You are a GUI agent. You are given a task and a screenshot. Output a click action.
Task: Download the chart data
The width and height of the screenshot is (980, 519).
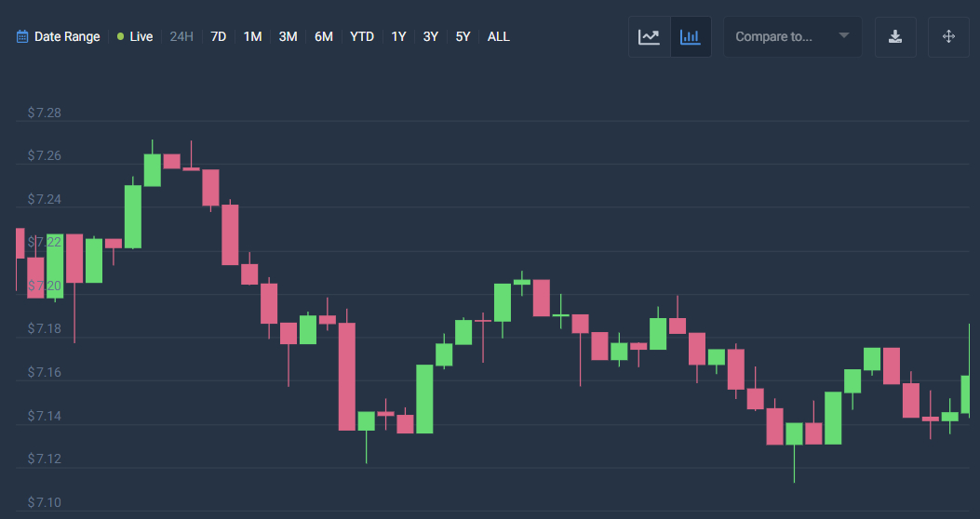pyautogui.click(x=895, y=37)
